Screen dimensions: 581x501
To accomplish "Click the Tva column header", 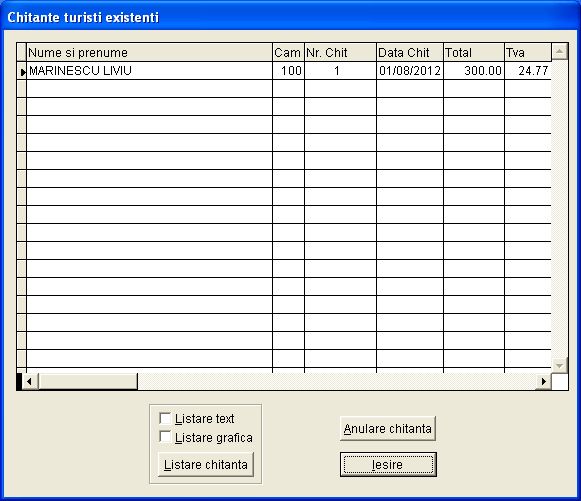I will (528, 52).
